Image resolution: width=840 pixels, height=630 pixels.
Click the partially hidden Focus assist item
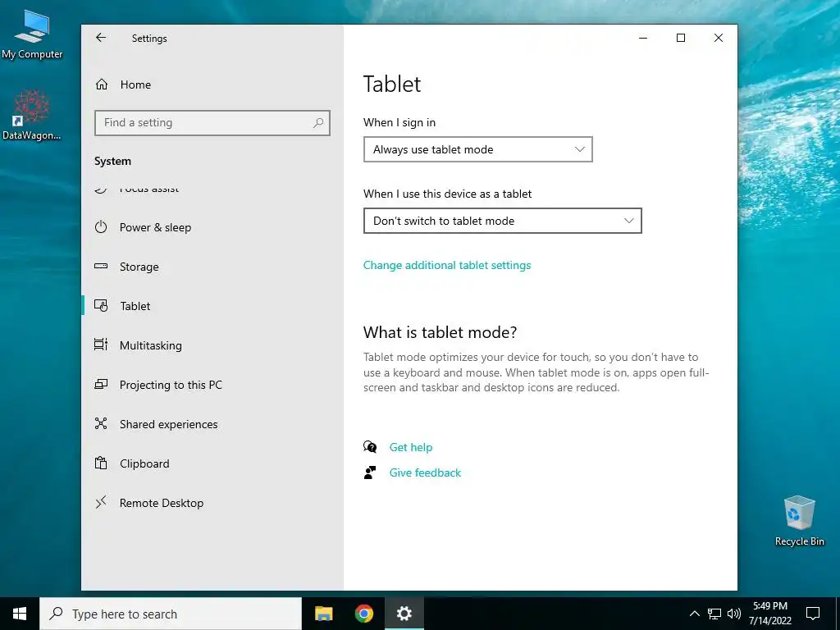point(212,189)
